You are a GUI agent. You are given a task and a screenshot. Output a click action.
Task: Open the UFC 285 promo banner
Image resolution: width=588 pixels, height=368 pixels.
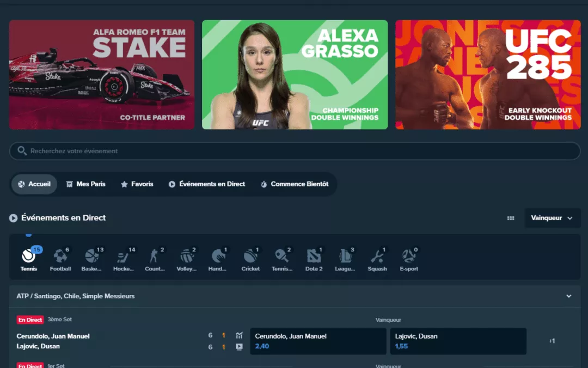pyautogui.click(x=488, y=75)
